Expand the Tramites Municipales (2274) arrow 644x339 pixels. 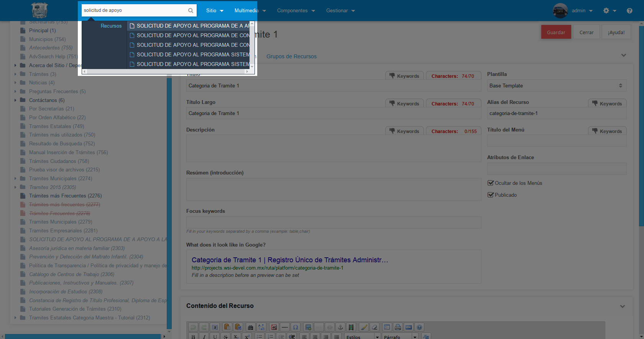pyautogui.click(x=15, y=178)
